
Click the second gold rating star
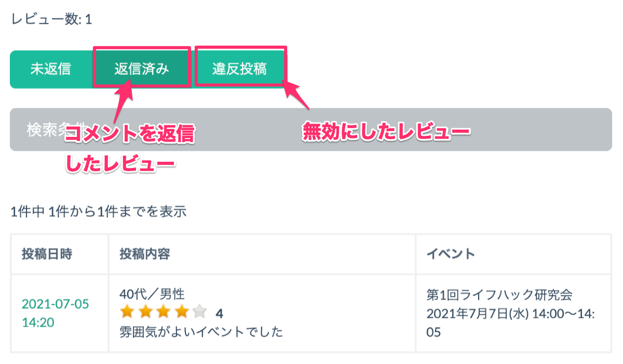coord(145,312)
